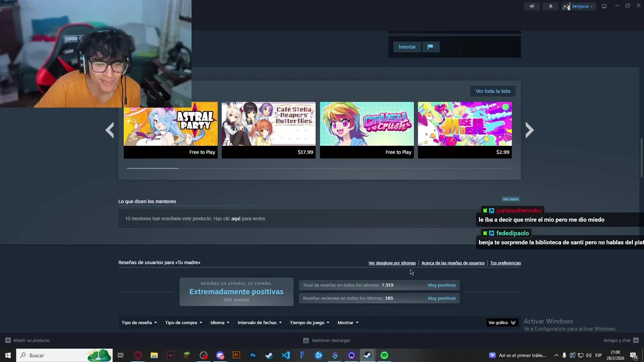Expand Ver gráfico chevron

coord(502,323)
